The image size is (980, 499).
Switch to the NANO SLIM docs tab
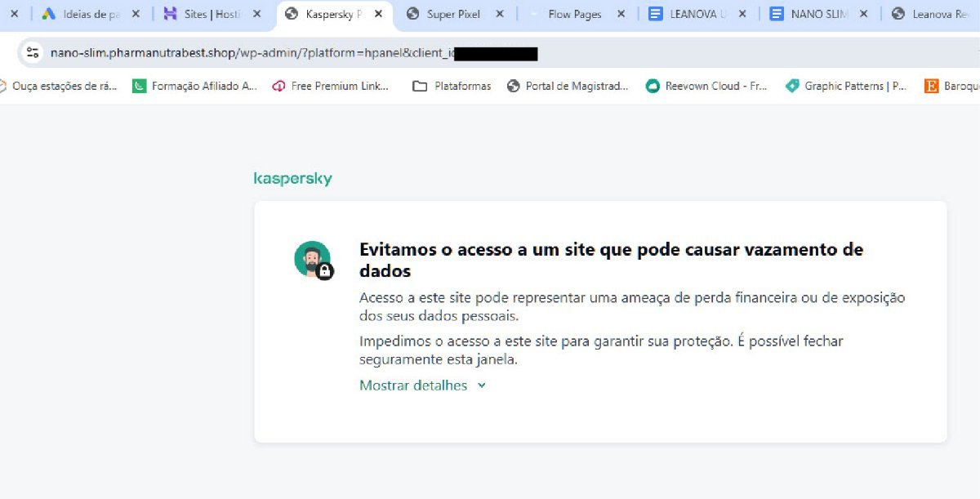tap(818, 14)
